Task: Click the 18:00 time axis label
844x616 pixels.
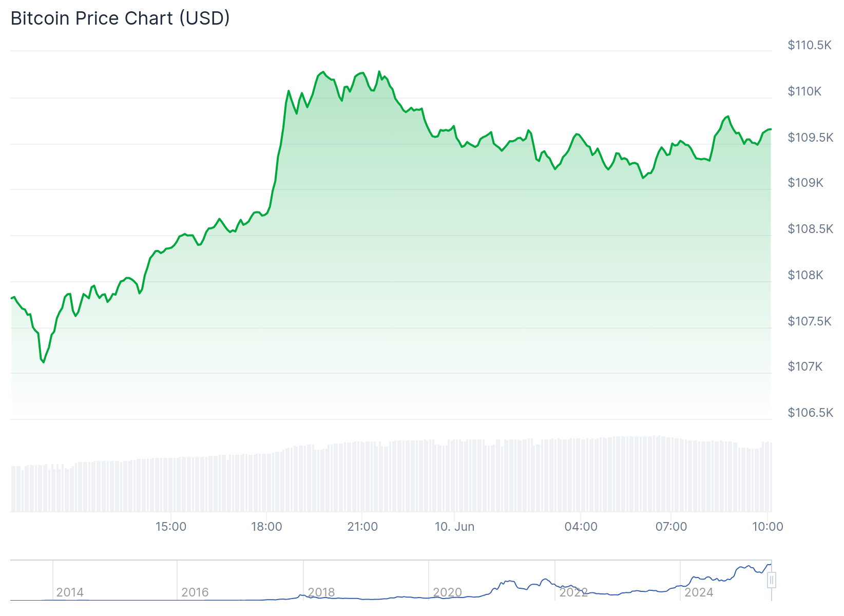Action: (x=266, y=527)
